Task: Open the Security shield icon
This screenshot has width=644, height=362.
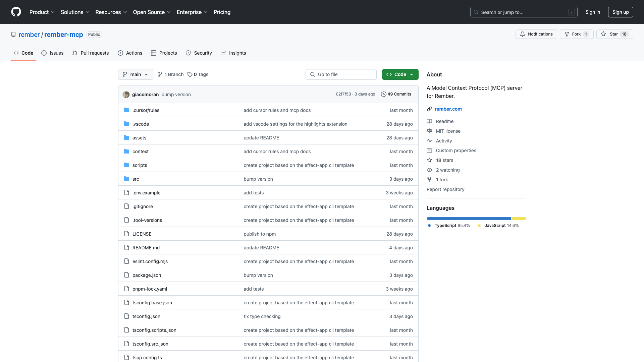Action: [188, 53]
